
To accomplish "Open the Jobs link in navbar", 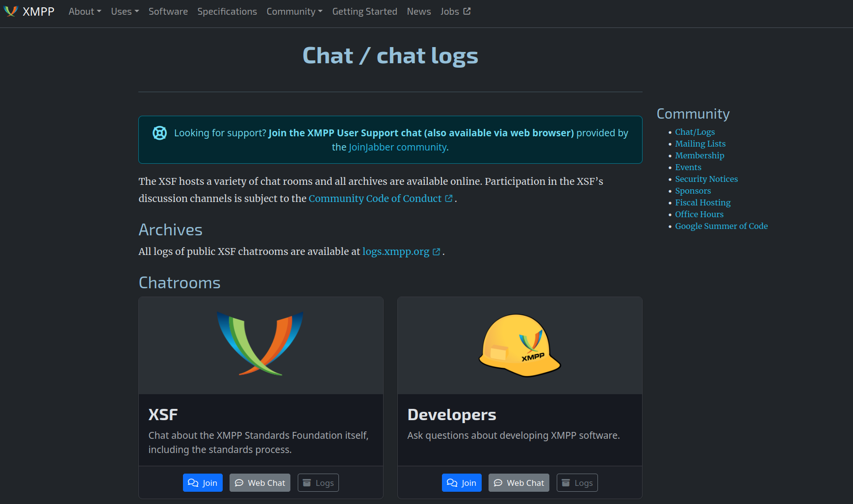I will [x=455, y=11].
